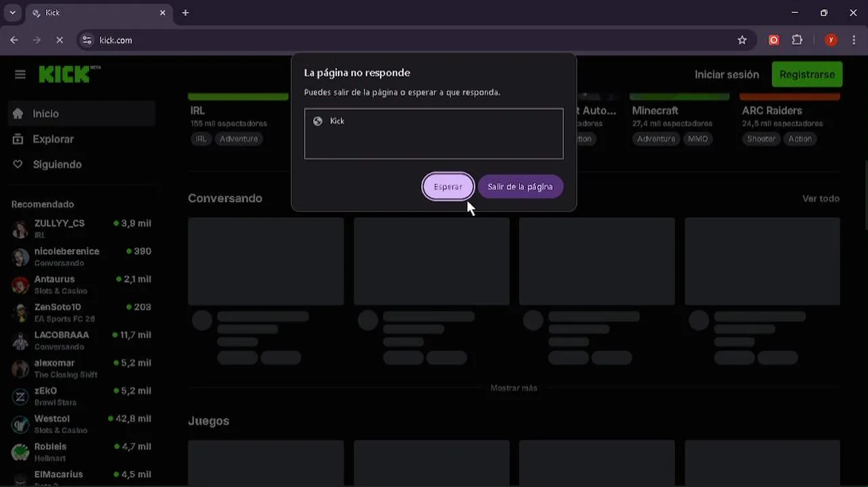Open the tab search dropdown arrow

click(x=12, y=13)
